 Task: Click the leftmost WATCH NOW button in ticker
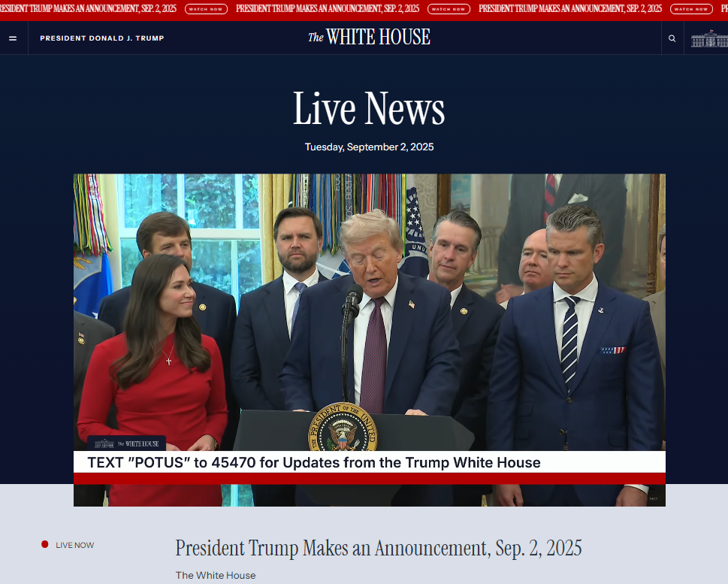point(206,9)
